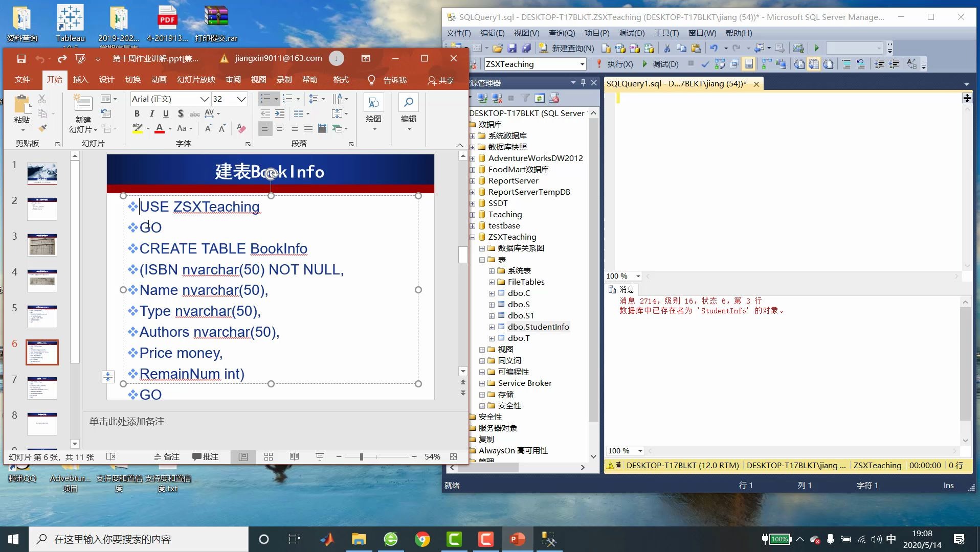Viewport: 980px width, 552px height.
Task: Click the Windows search box
Action: (x=138, y=539)
